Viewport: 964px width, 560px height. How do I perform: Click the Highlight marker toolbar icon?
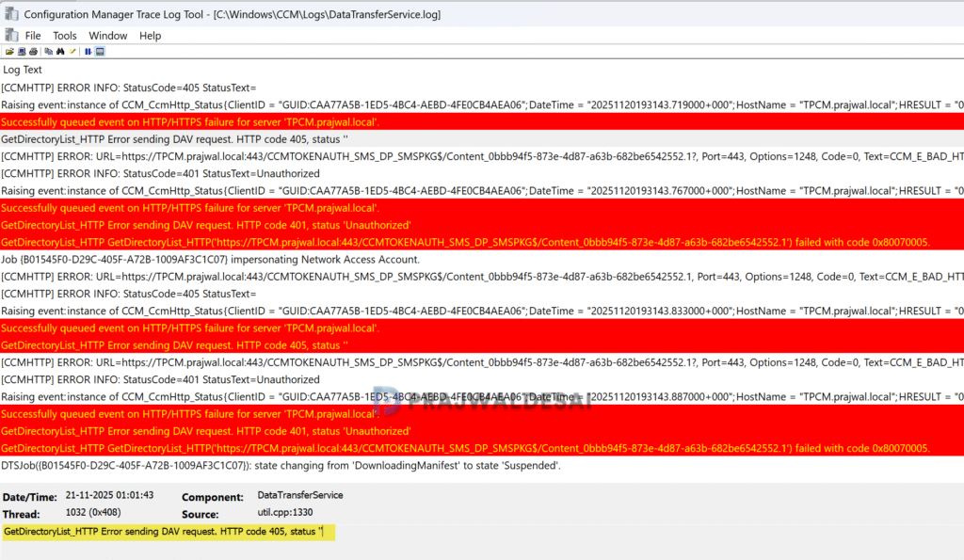click(72, 52)
